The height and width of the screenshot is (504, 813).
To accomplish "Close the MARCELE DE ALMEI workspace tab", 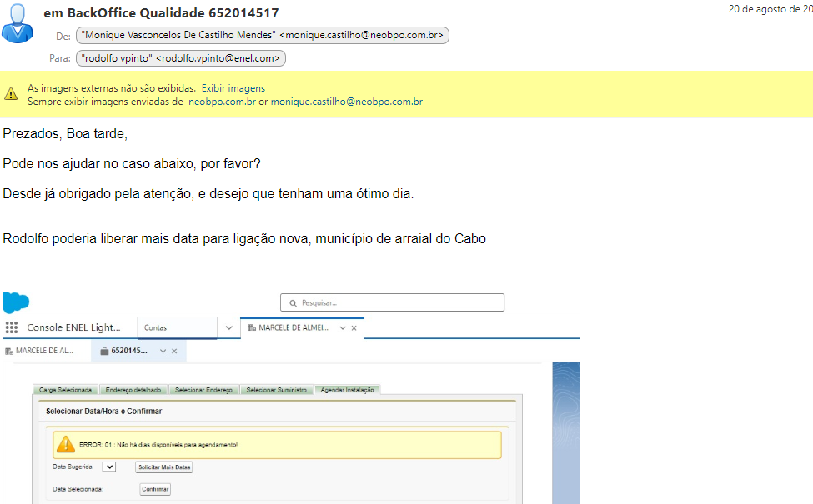I will point(354,328).
